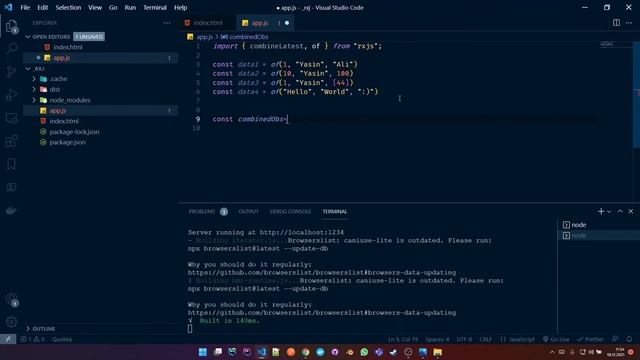The width and height of the screenshot is (640, 360).
Task: Open the Explorer view in activity bar
Action: pyautogui.click(x=11, y=26)
